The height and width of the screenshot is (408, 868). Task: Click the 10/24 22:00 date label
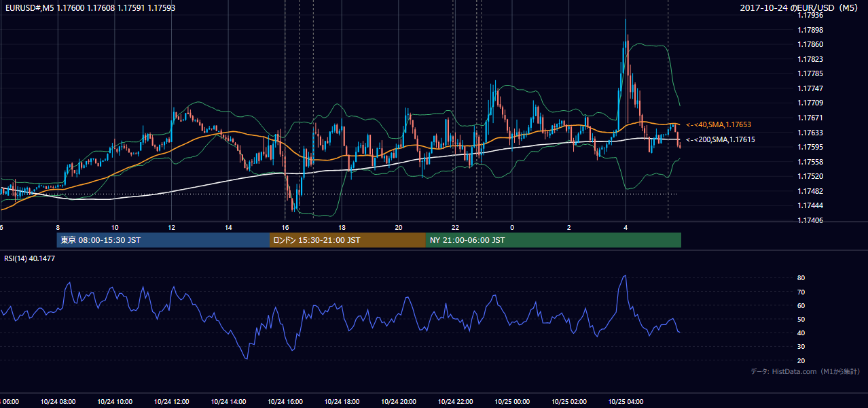click(x=455, y=401)
